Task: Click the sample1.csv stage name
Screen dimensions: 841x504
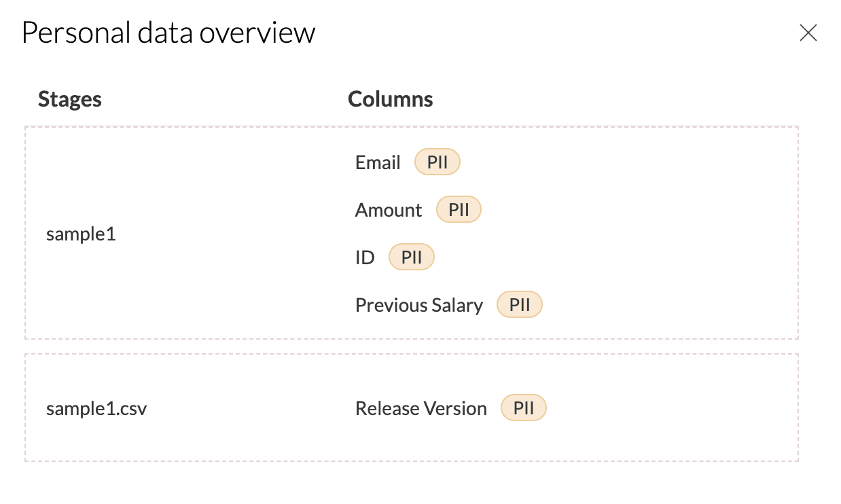Action: pyautogui.click(x=96, y=409)
